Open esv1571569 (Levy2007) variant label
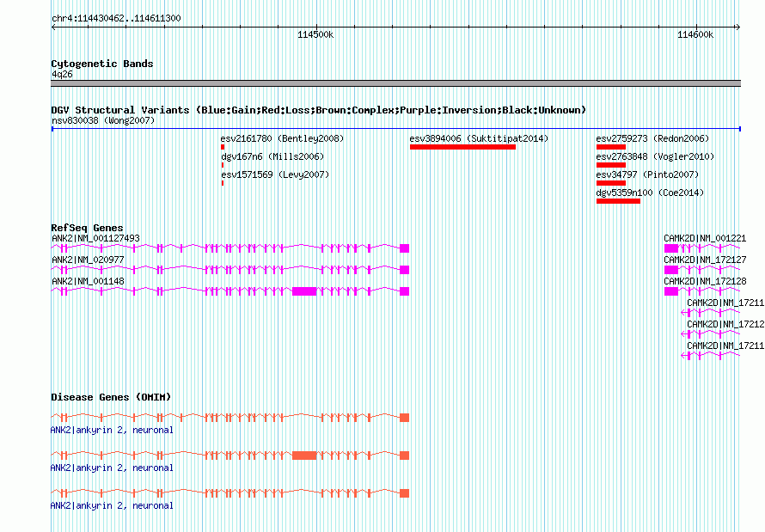The width and height of the screenshot is (765, 532). pyautogui.click(x=275, y=174)
